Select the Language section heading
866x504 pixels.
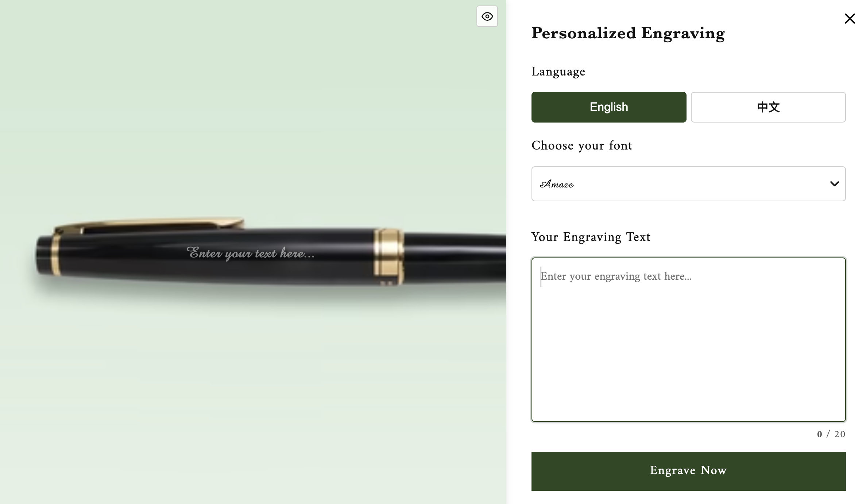point(558,71)
